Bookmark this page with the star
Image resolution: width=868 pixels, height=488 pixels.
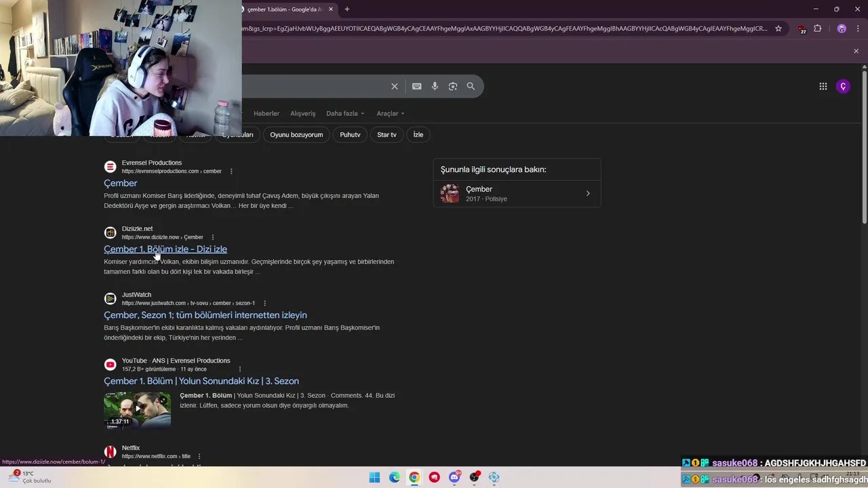[778, 28]
